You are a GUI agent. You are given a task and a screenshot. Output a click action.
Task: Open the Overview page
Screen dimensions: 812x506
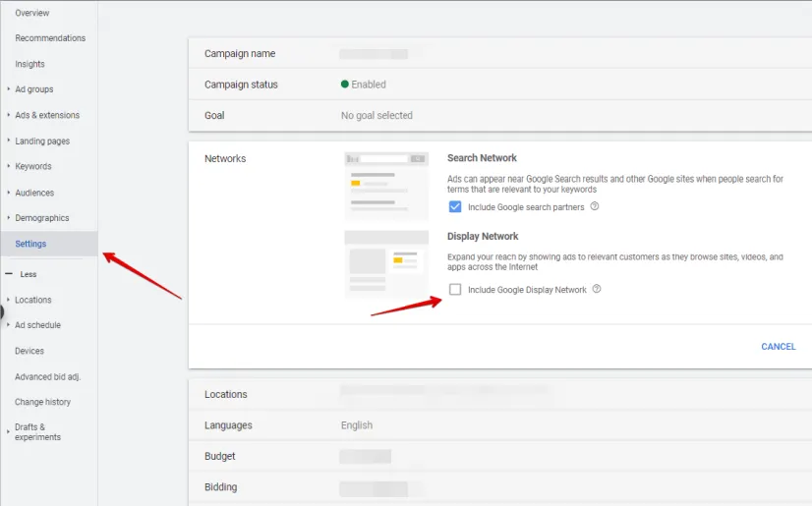(32, 13)
